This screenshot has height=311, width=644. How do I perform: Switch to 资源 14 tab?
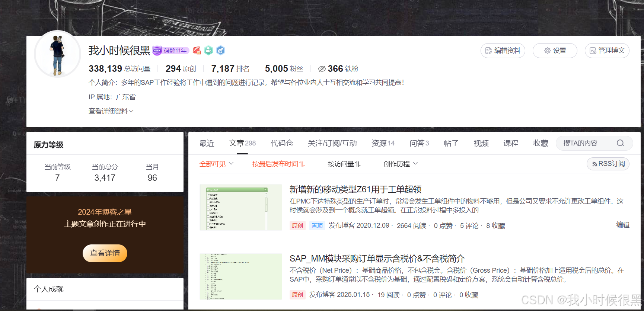[x=383, y=143]
